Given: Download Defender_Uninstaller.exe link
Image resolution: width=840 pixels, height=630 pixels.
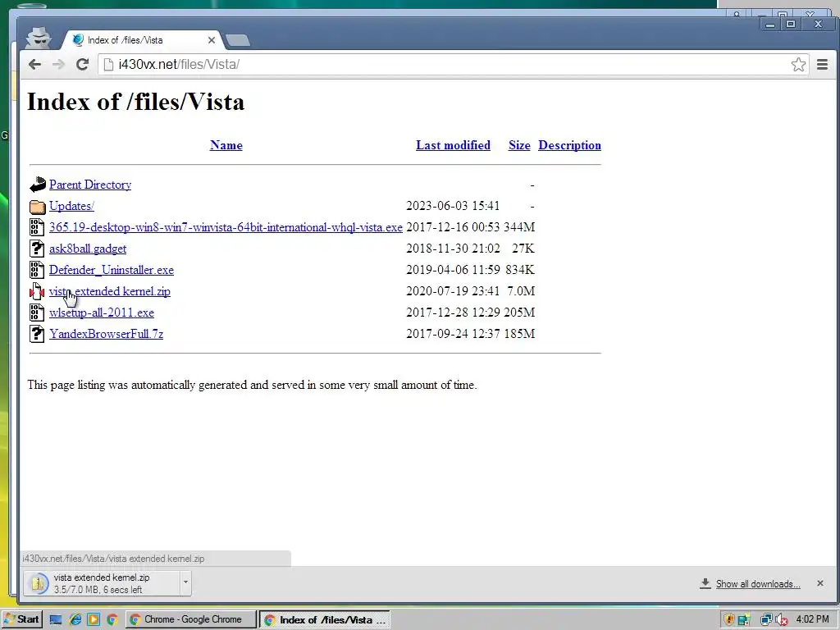Looking at the screenshot, I should (112, 270).
